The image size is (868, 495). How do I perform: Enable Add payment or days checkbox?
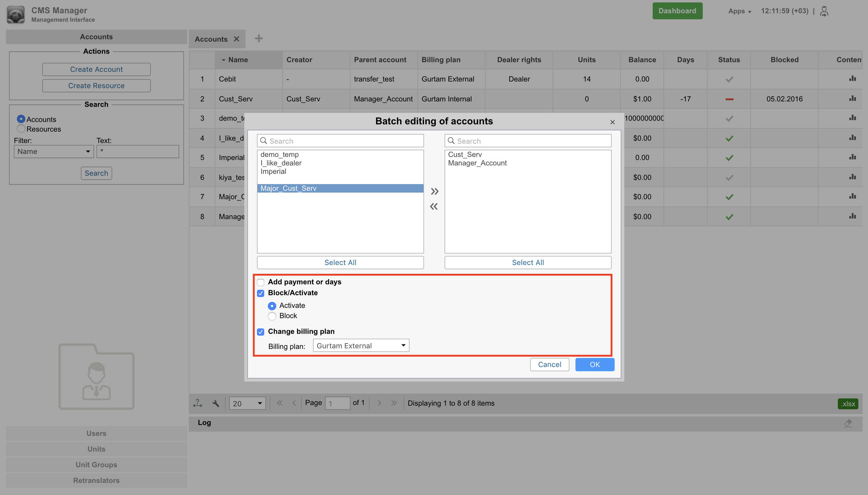coord(261,282)
